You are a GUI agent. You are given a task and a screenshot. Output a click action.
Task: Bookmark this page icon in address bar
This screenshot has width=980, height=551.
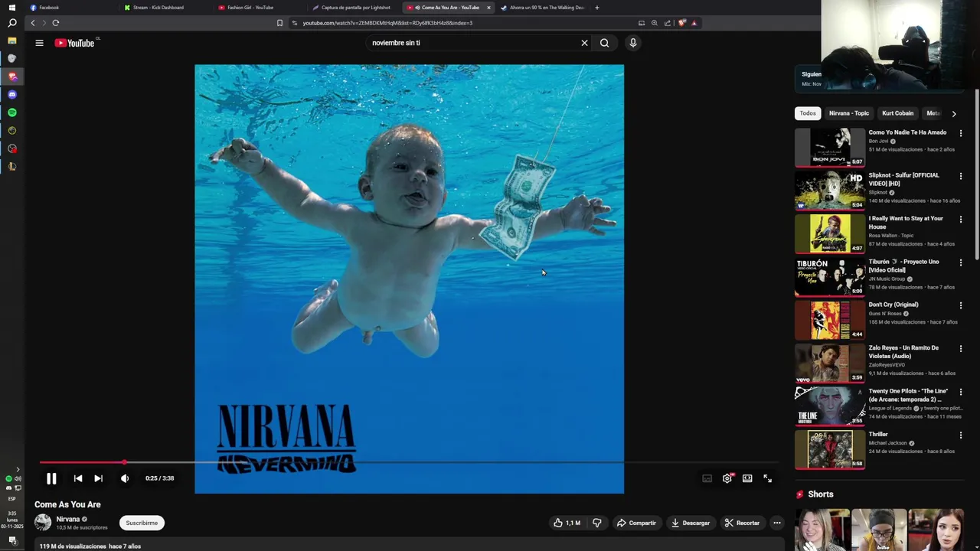pyautogui.click(x=279, y=23)
